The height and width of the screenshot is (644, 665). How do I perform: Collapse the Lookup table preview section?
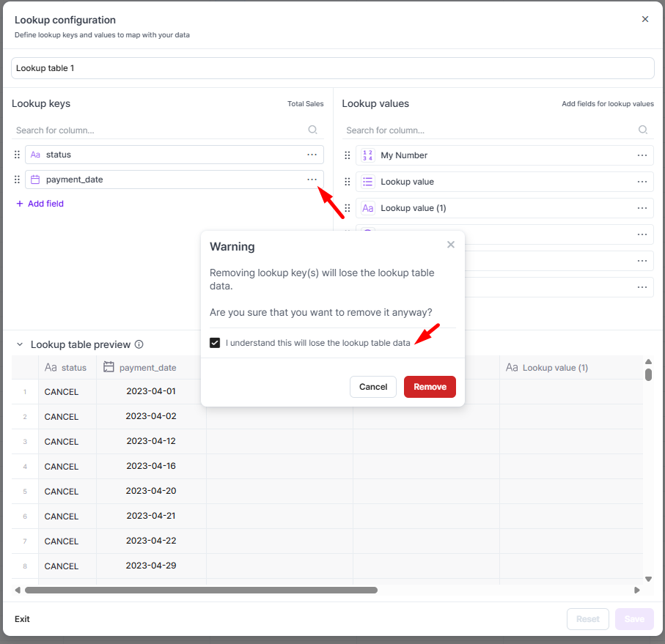(x=20, y=344)
